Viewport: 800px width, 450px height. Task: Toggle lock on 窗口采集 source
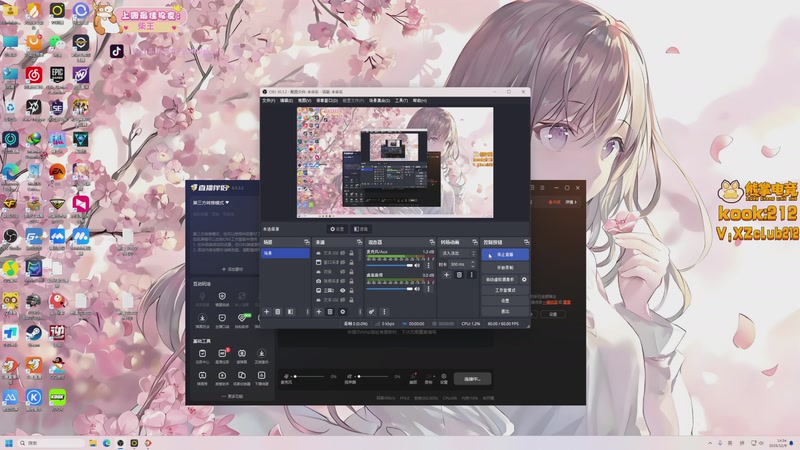click(x=351, y=262)
